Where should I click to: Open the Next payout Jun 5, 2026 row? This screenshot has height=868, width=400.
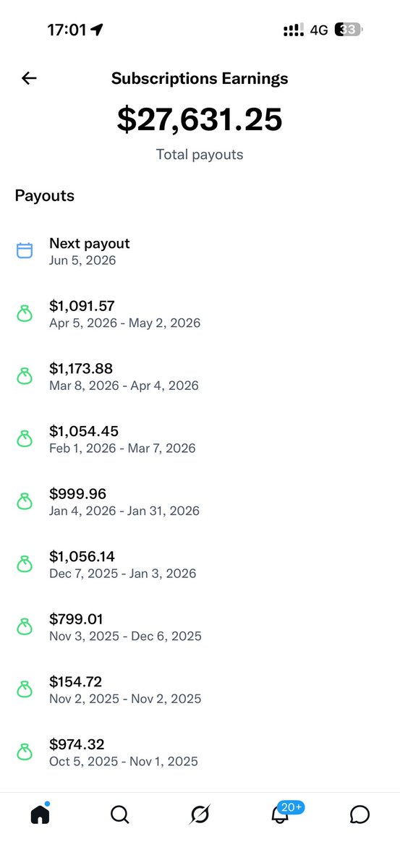point(200,251)
